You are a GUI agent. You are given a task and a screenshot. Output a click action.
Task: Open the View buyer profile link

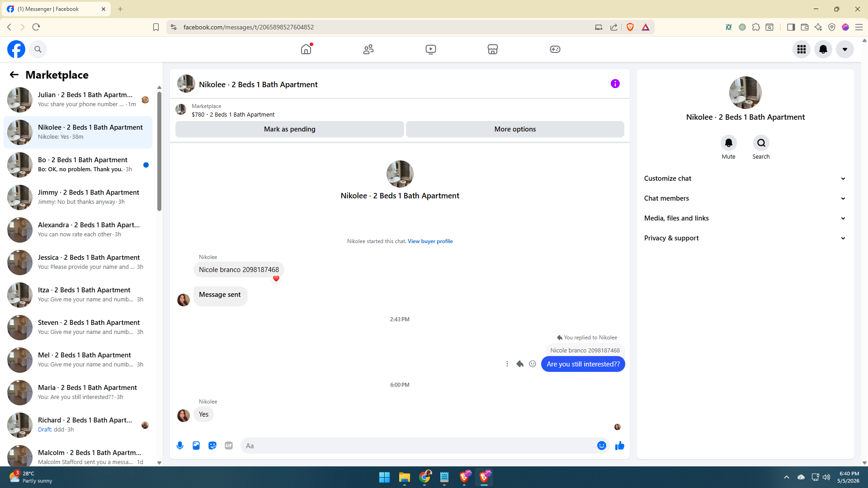[430, 241]
